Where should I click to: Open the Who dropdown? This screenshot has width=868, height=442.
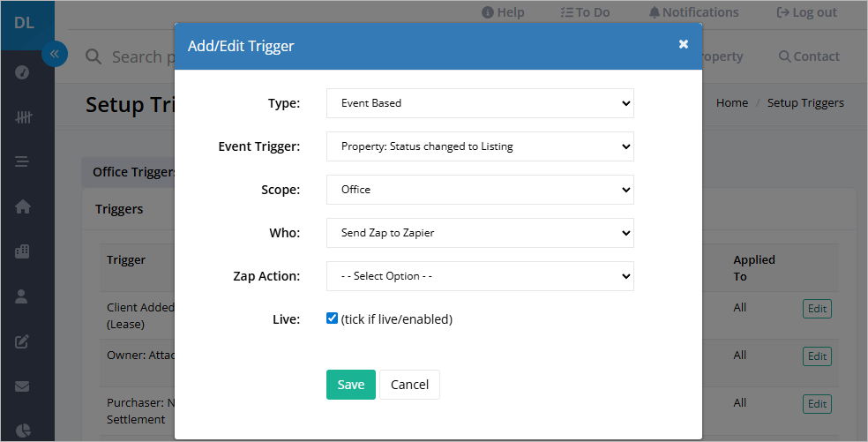coord(480,233)
